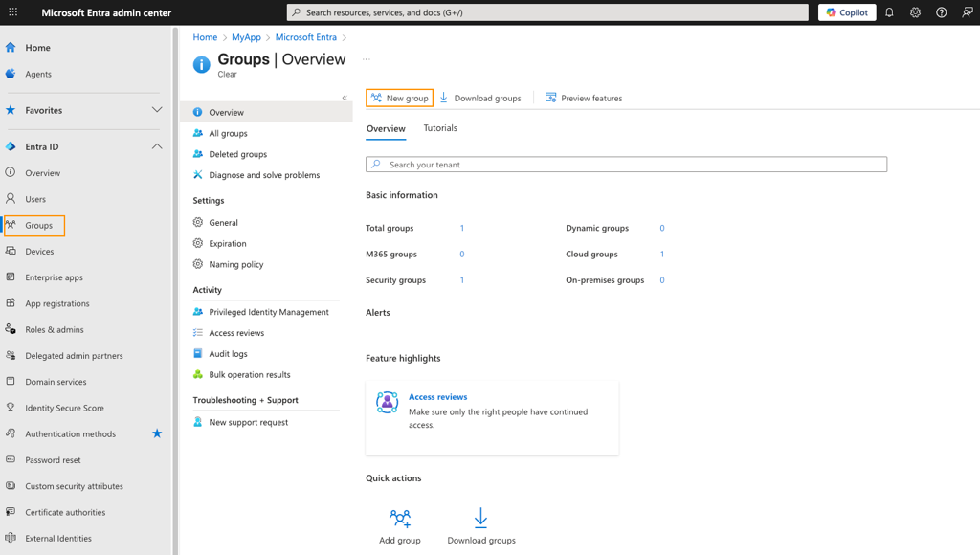This screenshot has width=980, height=555.
Task: Open General settings
Action: (x=223, y=223)
